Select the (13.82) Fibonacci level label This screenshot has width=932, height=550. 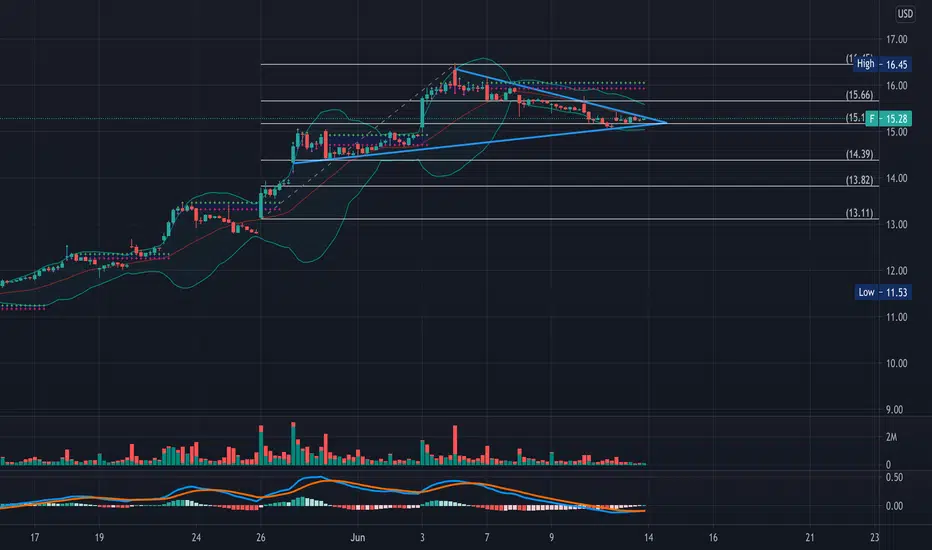tap(859, 180)
